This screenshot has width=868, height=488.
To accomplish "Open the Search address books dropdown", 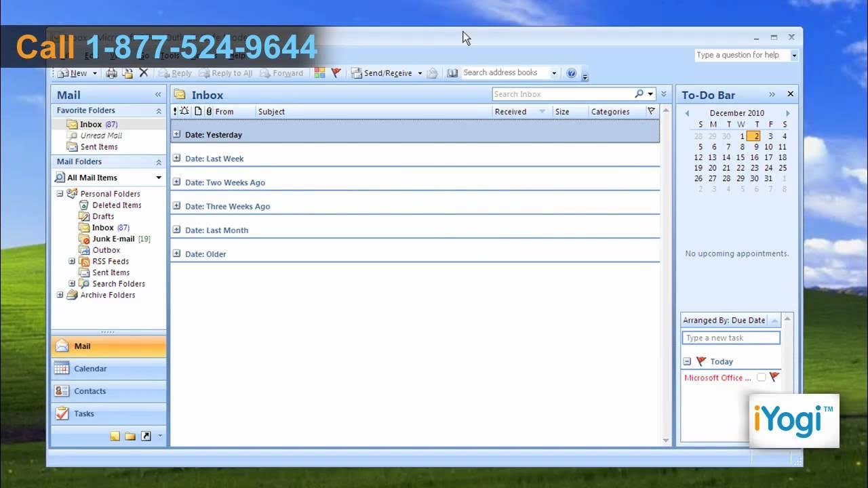I will 554,73.
